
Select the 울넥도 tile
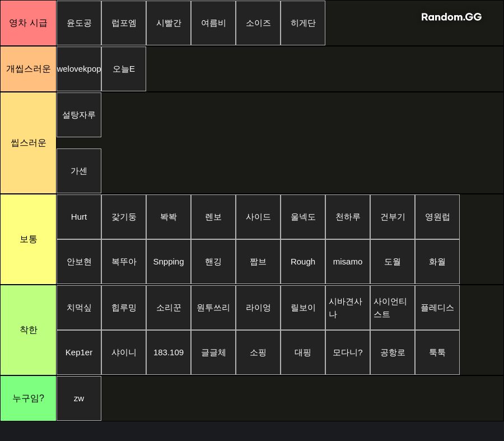(303, 217)
